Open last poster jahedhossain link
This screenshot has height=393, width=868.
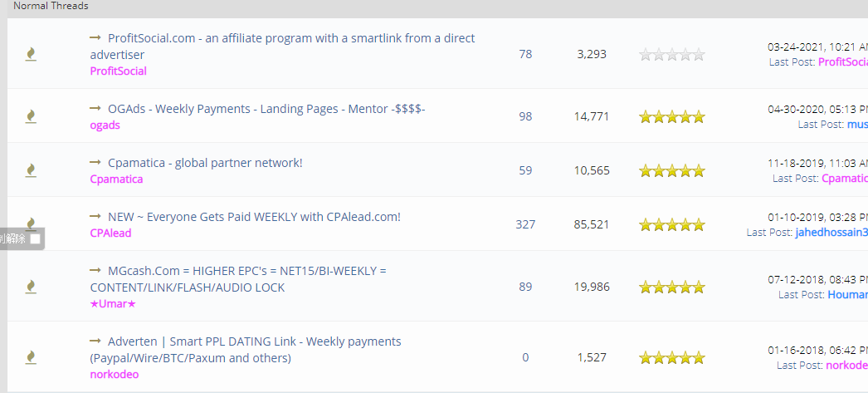(831, 233)
